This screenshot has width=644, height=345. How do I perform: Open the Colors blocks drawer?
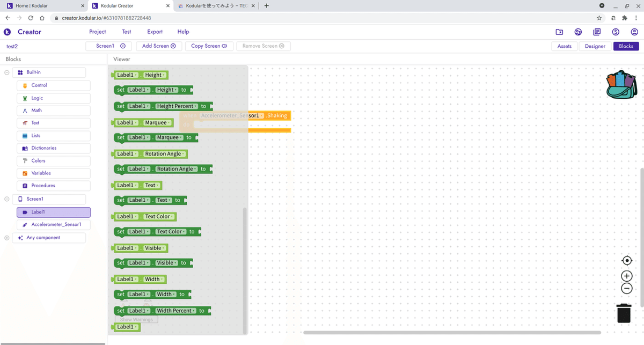point(53,160)
